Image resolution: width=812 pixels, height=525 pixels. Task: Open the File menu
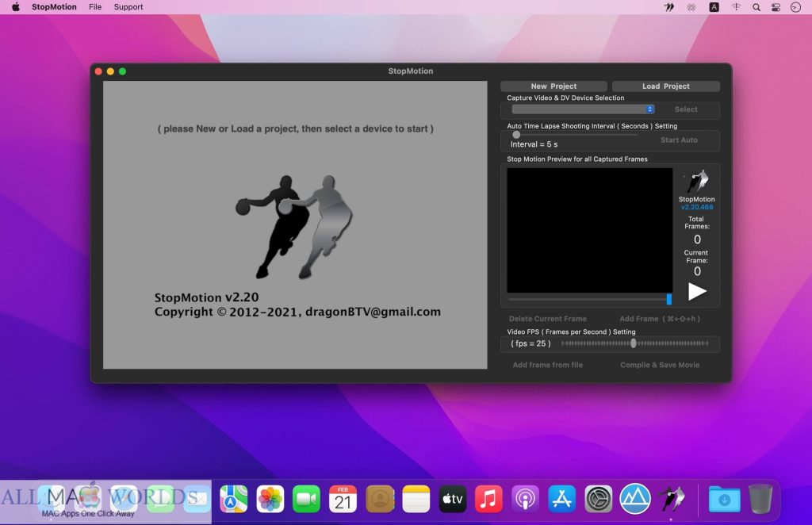point(95,6)
